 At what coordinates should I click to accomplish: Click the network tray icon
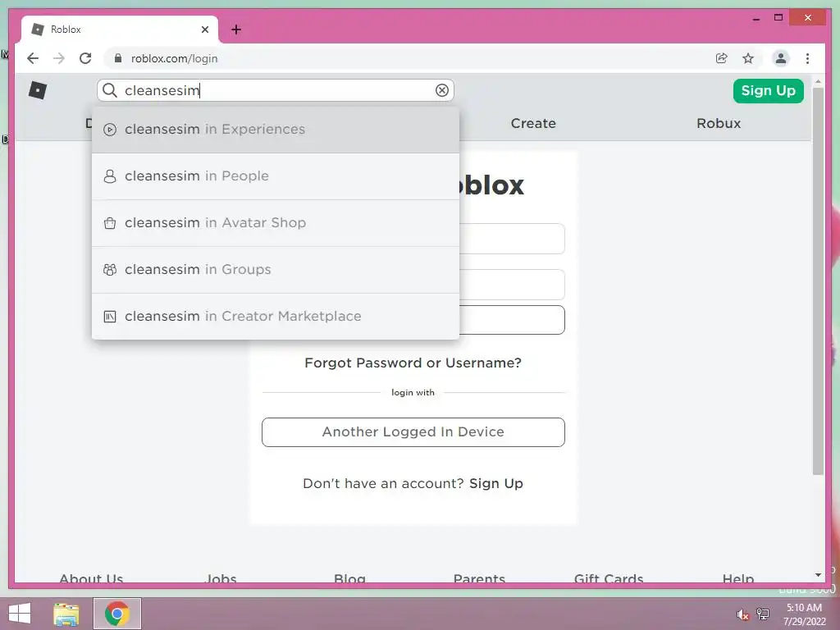pos(763,614)
